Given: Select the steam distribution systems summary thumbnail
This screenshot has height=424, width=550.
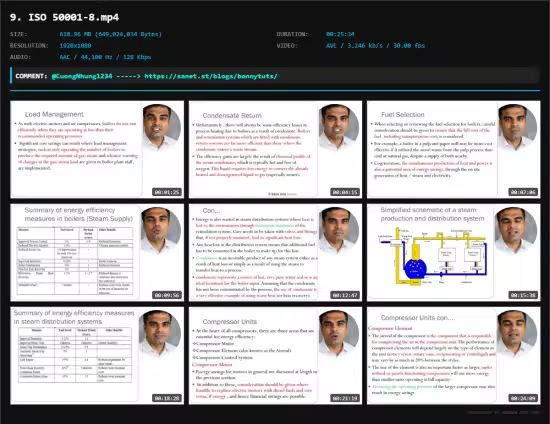Looking at the screenshot, I should [x=97, y=356].
